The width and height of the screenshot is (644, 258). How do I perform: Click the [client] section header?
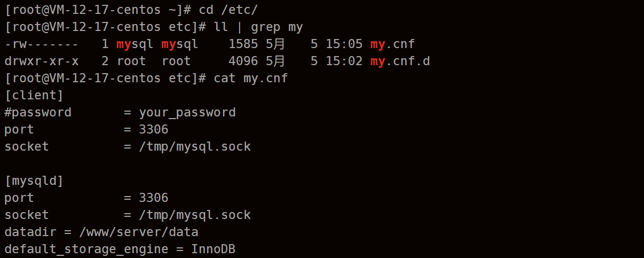point(34,95)
